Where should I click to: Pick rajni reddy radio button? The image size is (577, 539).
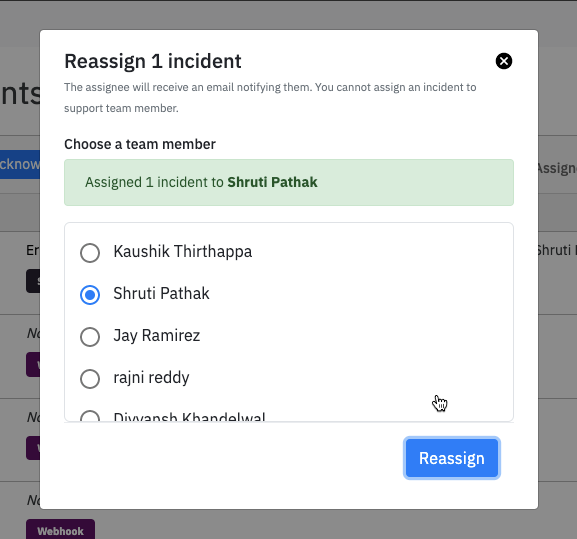click(90, 379)
